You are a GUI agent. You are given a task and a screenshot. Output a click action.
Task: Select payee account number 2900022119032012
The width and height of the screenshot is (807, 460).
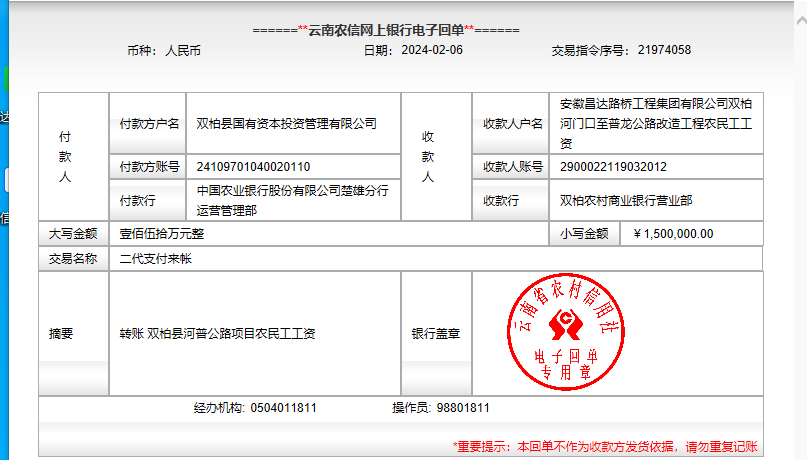[614, 167]
